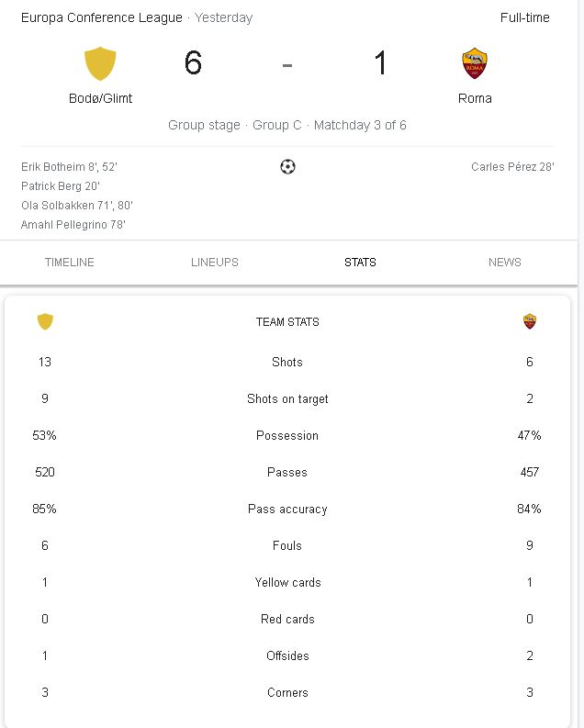Click the Group stage Group C matchday text
584x728 pixels.
coord(287,125)
